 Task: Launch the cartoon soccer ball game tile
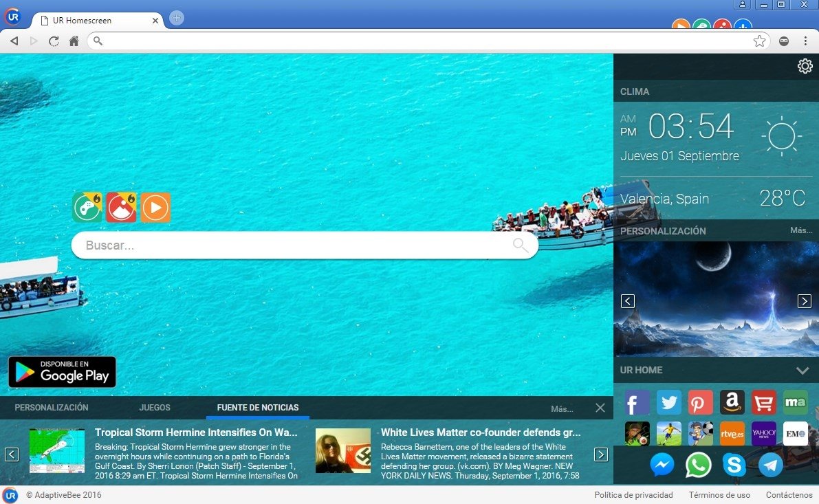pos(701,433)
